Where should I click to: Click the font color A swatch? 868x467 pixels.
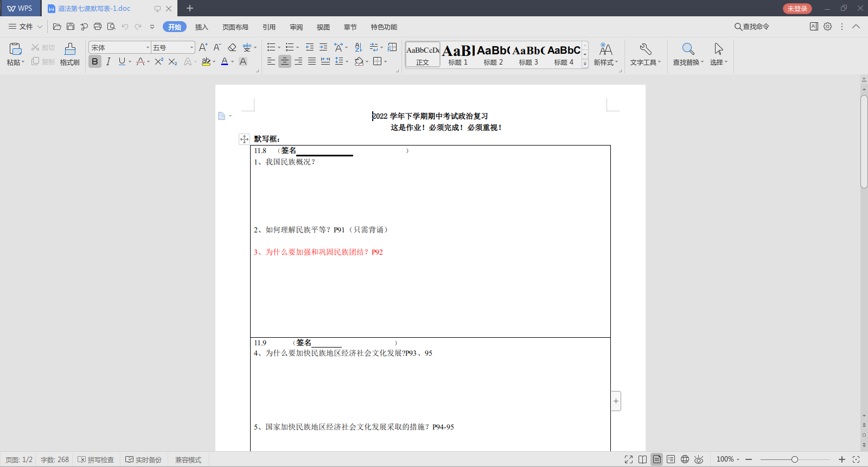(x=225, y=62)
